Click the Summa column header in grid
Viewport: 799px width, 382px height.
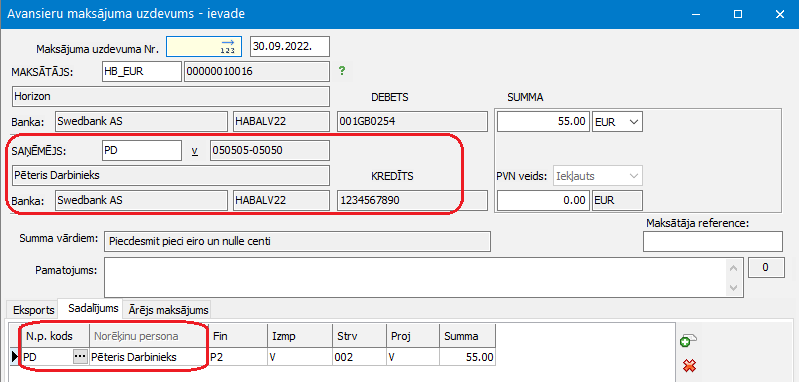coord(467,336)
